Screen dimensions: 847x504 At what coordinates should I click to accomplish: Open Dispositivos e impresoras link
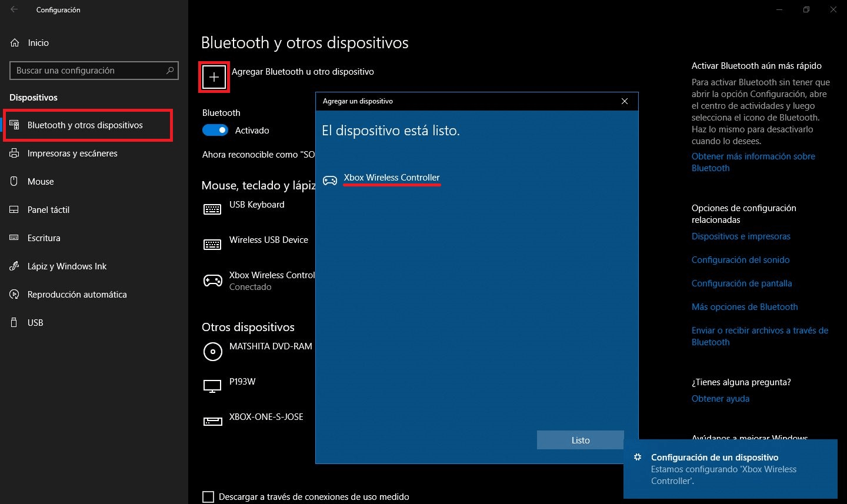[x=741, y=236]
